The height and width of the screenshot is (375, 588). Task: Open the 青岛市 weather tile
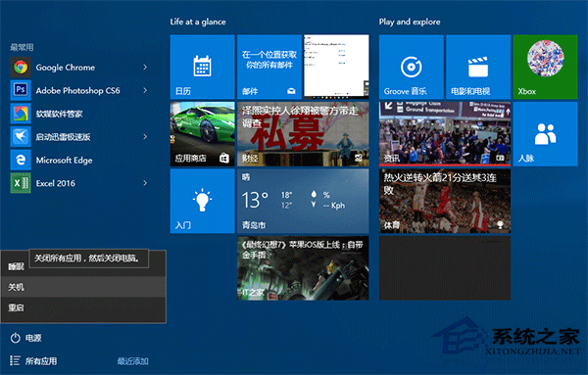pyautogui.click(x=303, y=201)
